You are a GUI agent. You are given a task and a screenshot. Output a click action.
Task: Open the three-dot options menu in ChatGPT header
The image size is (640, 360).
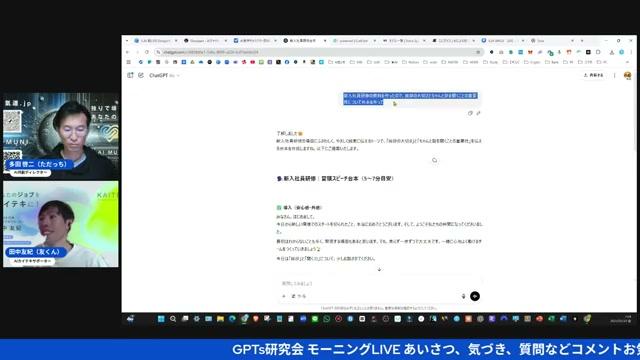(615, 76)
